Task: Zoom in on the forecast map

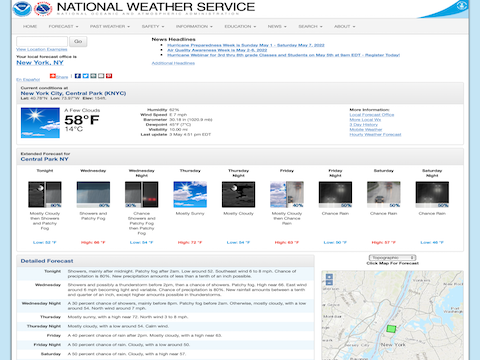Action: 329,277
